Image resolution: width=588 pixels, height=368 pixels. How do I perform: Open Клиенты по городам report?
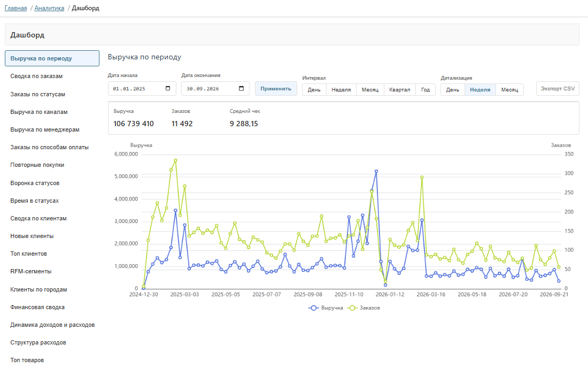(x=52, y=289)
